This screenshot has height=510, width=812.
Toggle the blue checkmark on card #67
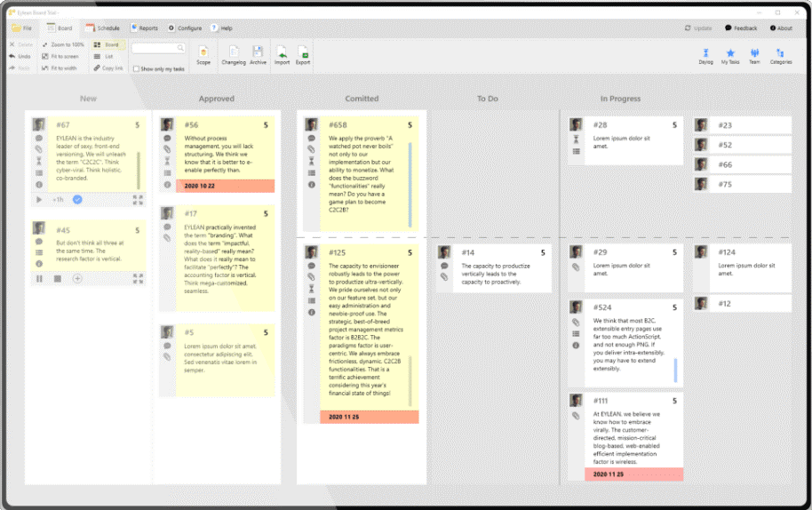(x=77, y=199)
